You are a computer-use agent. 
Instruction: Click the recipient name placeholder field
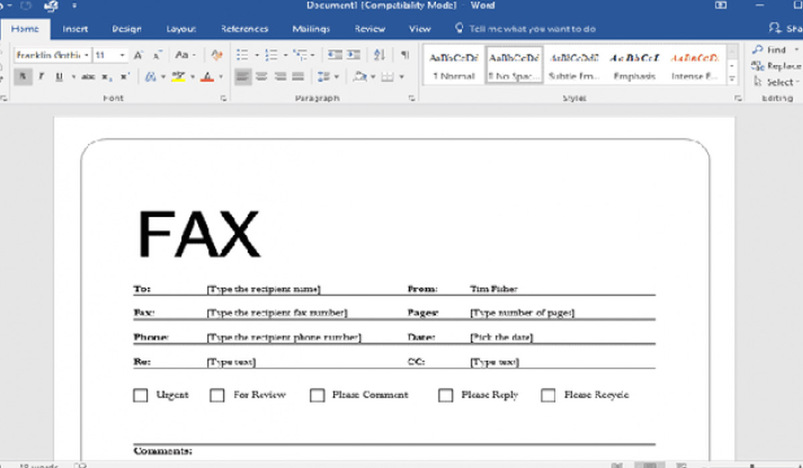pos(264,289)
